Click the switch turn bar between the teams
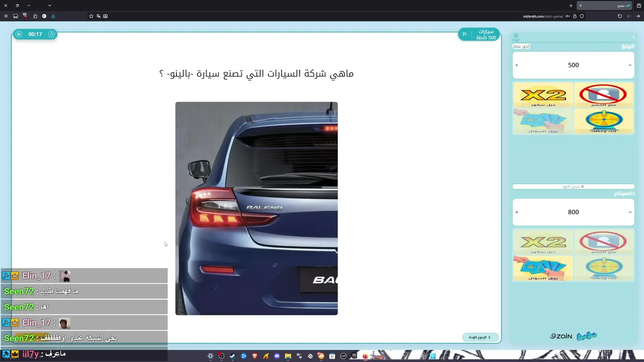The height and width of the screenshot is (362, 644). tap(573, 187)
